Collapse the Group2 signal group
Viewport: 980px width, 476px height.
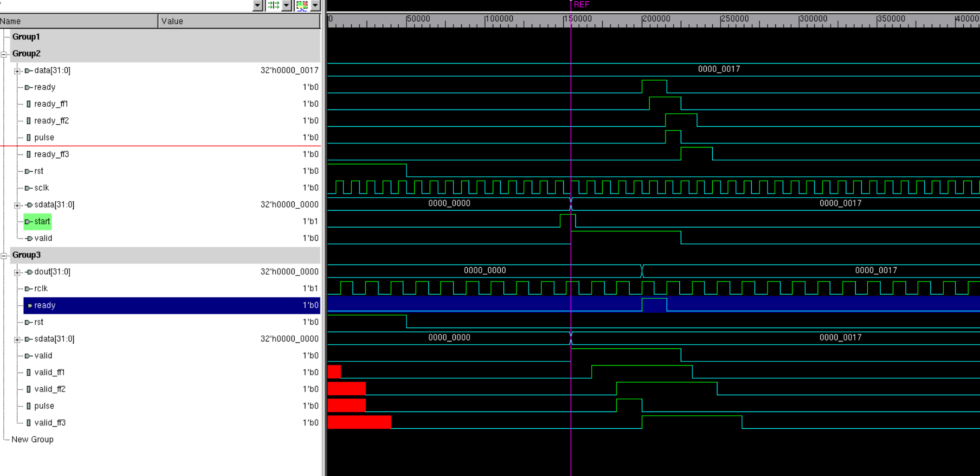tap(4, 54)
